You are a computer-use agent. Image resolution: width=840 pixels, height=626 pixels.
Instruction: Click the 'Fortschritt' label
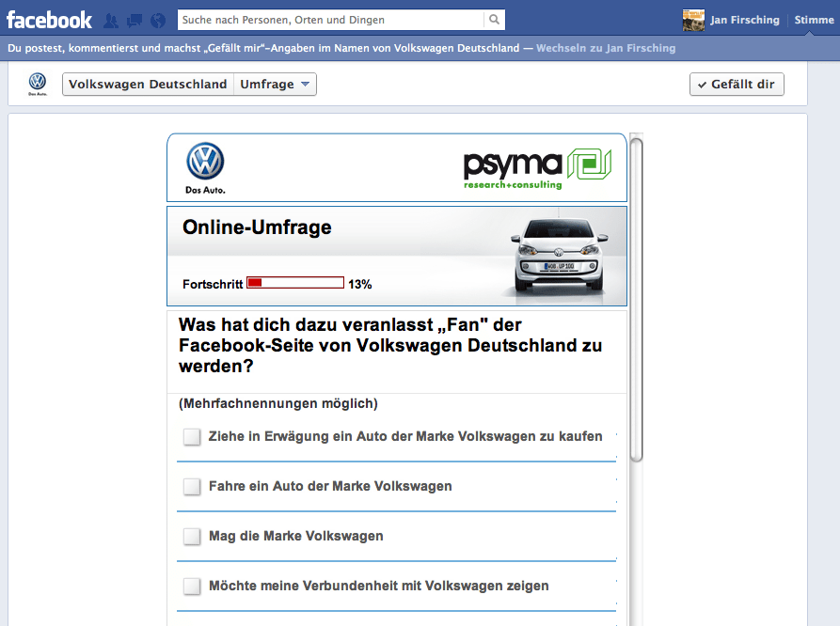[x=213, y=285]
